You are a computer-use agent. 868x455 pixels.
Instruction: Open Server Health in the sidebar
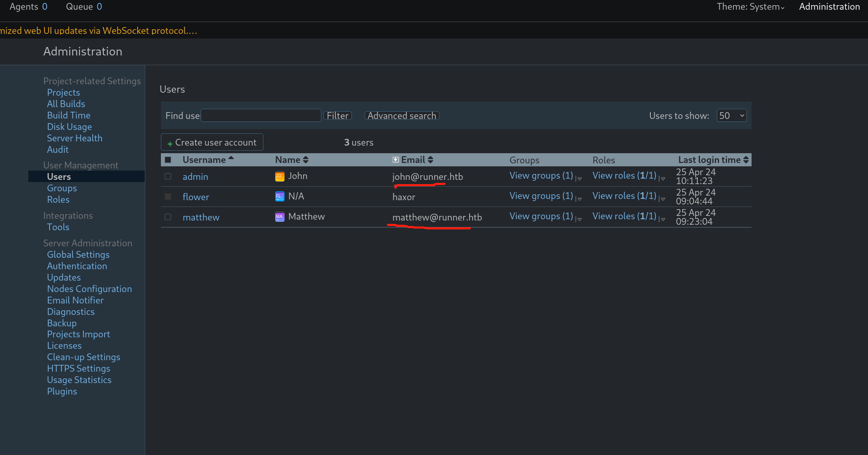tap(75, 138)
